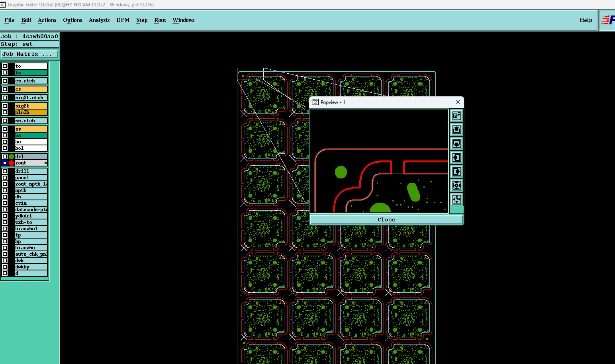The height and width of the screenshot is (364, 615).
Task: Select the rout_npth_la layer name
Action: 31,184
